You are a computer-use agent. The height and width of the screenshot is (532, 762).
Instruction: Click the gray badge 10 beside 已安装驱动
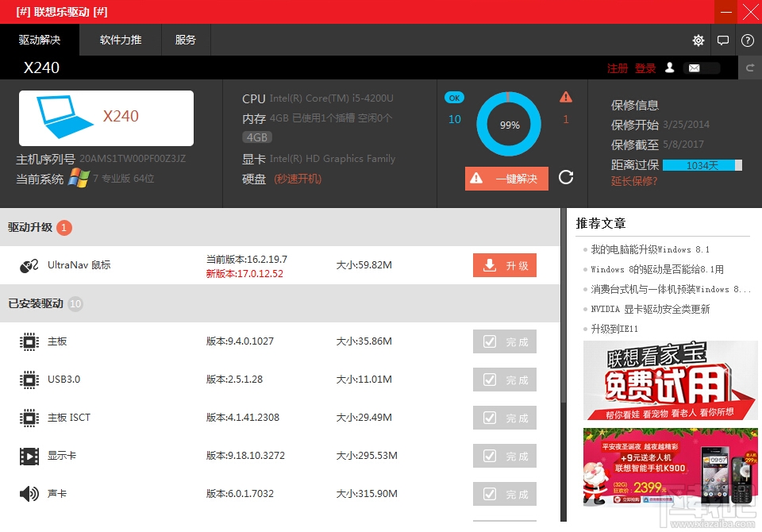[x=75, y=304]
